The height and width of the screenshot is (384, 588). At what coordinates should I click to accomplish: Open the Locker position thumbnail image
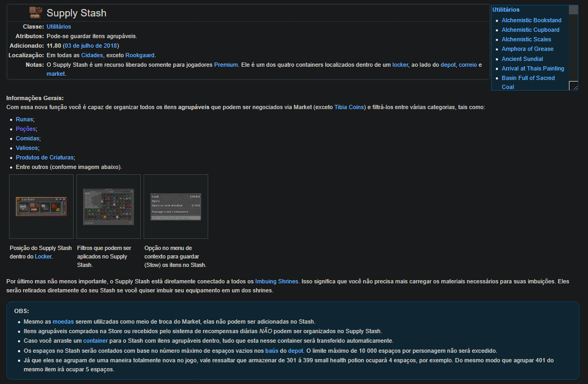[x=41, y=206]
